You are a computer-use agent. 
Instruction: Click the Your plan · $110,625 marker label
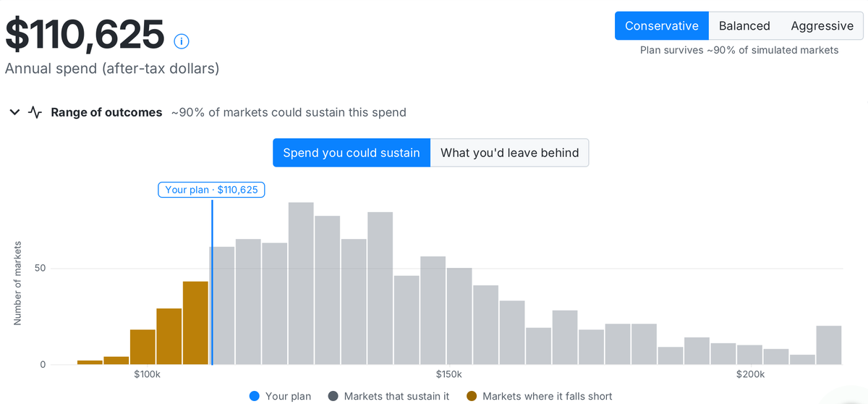point(211,190)
